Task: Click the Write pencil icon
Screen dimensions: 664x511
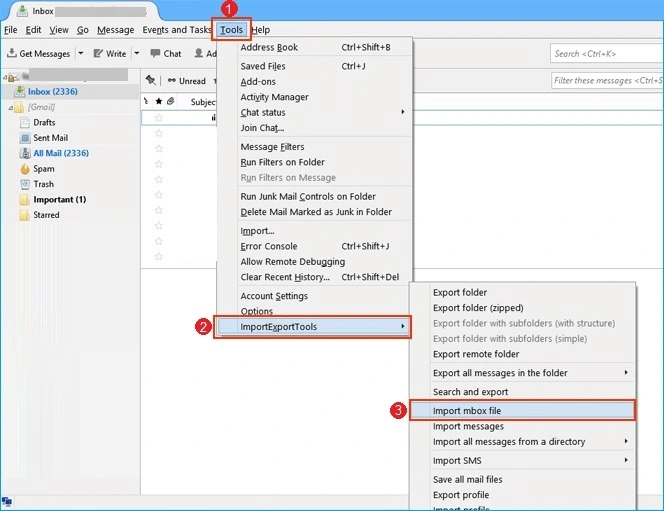Action: (x=98, y=53)
